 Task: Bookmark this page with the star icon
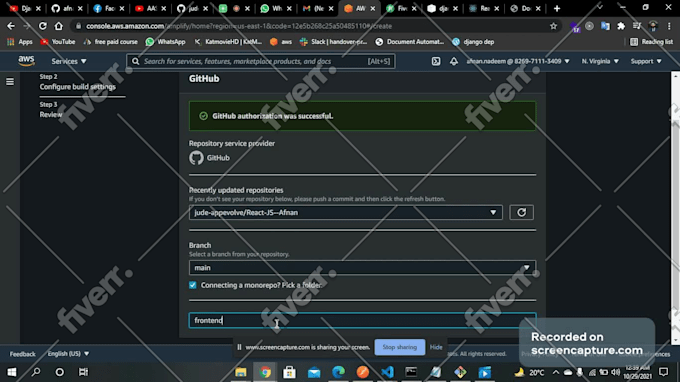point(553,26)
